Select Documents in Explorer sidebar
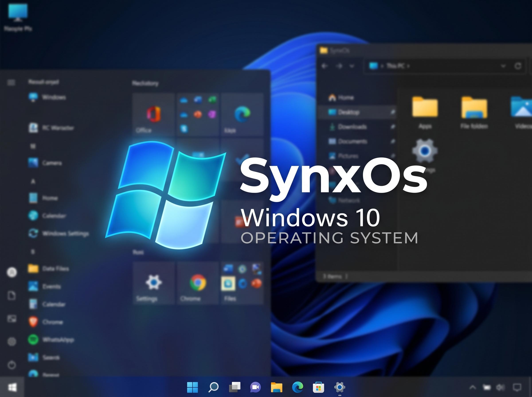The width and height of the screenshot is (532, 397). click(x=348, y=141)
